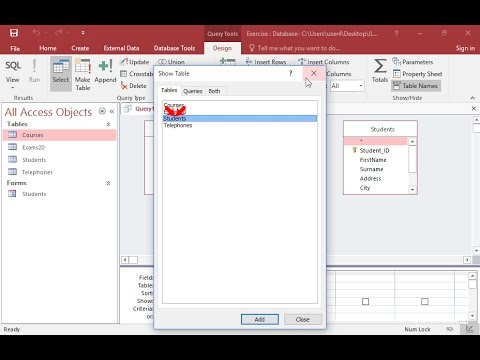The image size is (480, 360).
Task: Click the Show Table help question mark
Action: pyautogui.click(x=291, y=73)
